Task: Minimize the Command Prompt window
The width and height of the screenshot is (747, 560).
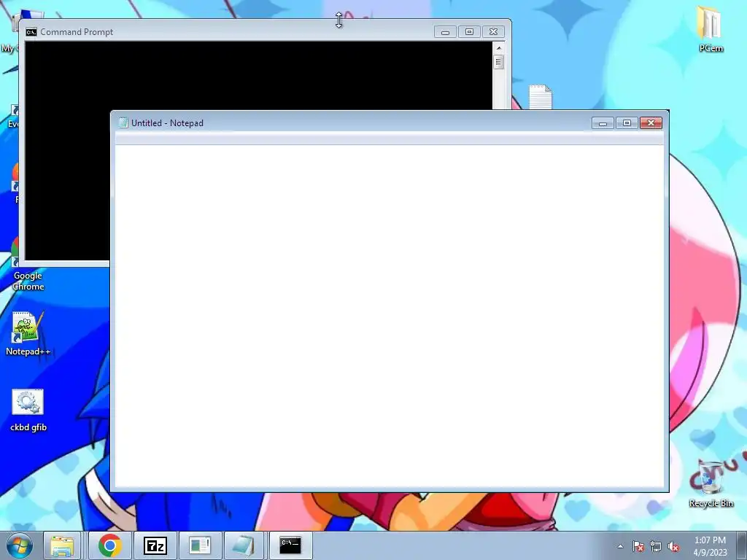Action: (x=446, y=32)
